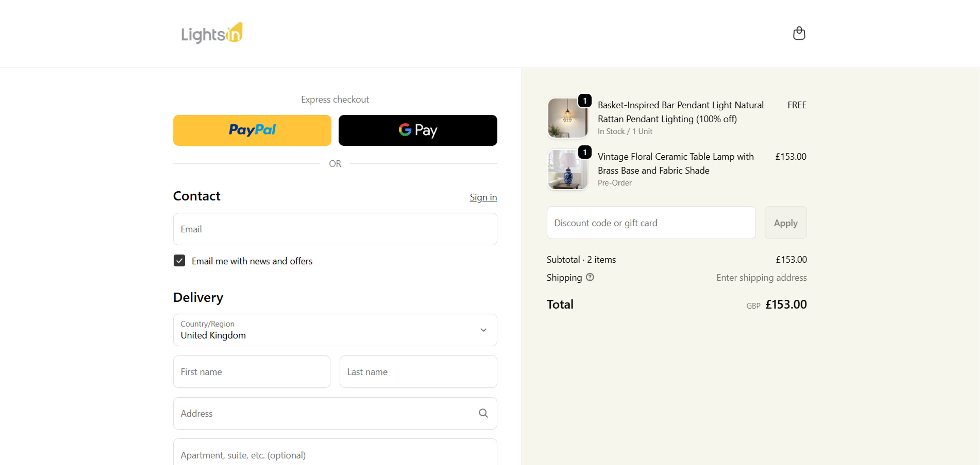Screen dimensions: 980x465
Task: Click the Discount code or gift card field
Action: tap(651, 223)
